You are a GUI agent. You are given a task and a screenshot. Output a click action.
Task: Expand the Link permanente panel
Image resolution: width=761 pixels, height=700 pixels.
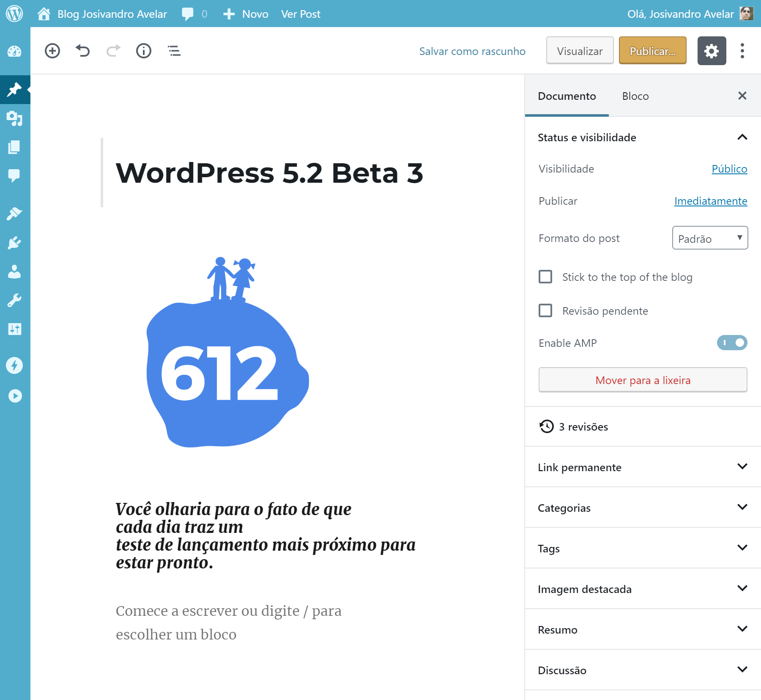coord(643,467)
